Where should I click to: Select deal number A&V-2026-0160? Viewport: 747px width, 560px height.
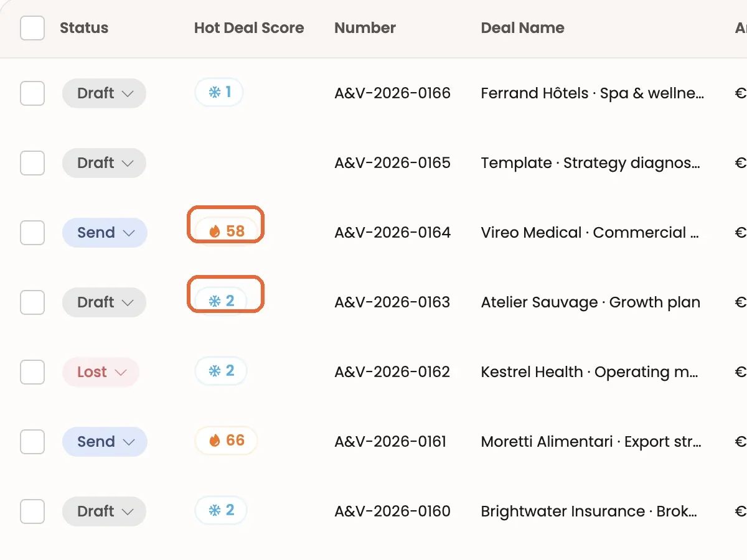point(393,511)
